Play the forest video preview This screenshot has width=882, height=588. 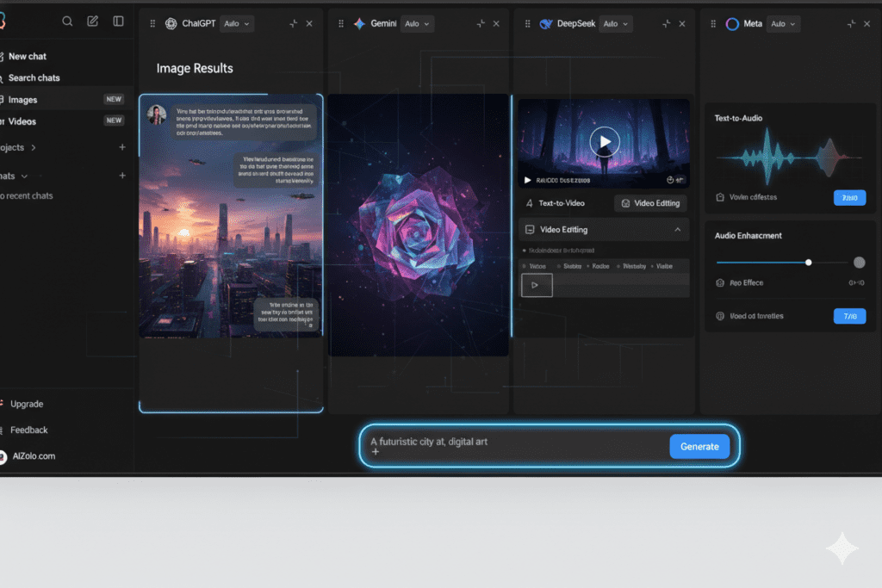605,140
